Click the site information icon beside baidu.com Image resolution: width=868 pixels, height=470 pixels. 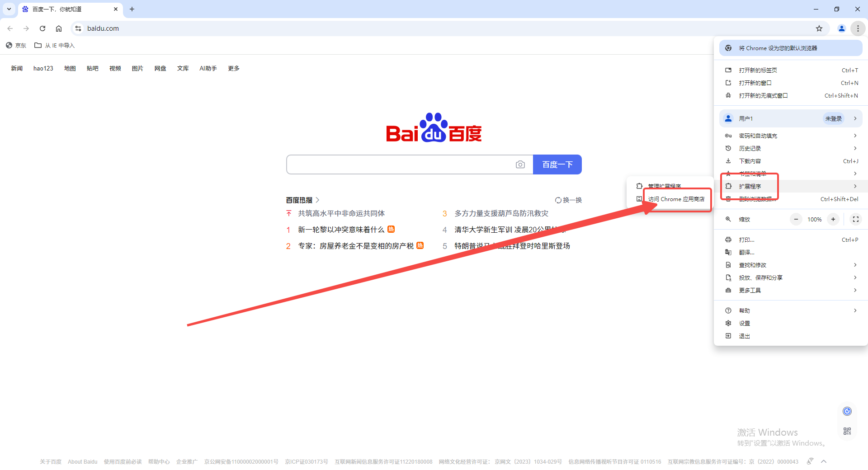click(x=78, y=28)
